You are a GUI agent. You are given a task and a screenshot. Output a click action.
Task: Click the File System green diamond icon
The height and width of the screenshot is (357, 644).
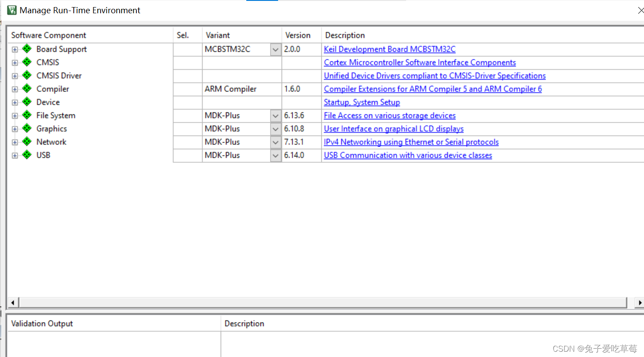[x=27, y=115]
